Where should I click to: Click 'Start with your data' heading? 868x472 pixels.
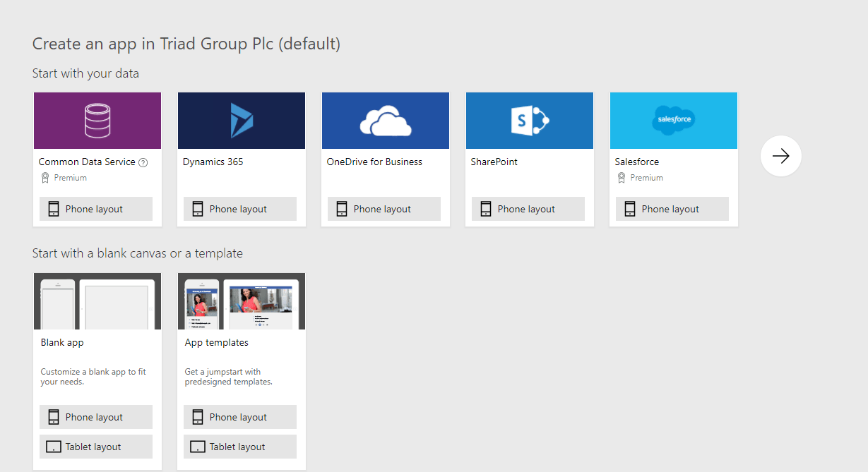pos(85,73)
